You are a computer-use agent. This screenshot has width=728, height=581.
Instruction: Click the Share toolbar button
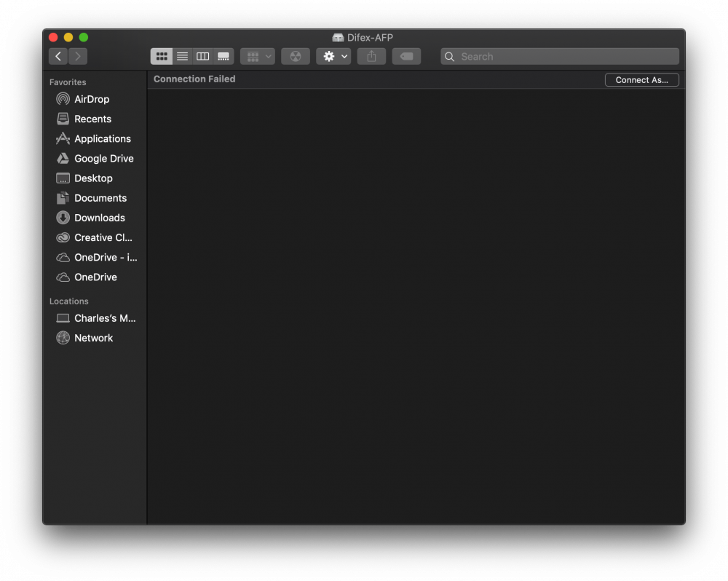coord(371,56)
